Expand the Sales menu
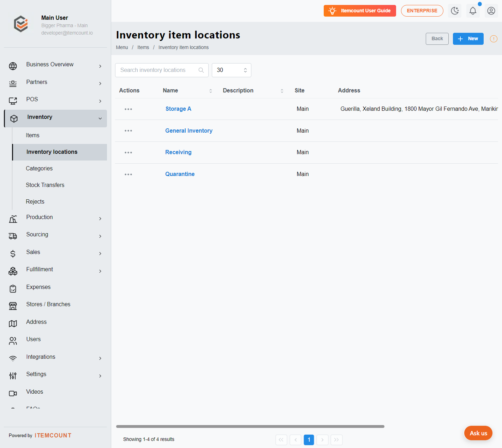This screenshot has width=502, height=448. click(x=55, y=254)
